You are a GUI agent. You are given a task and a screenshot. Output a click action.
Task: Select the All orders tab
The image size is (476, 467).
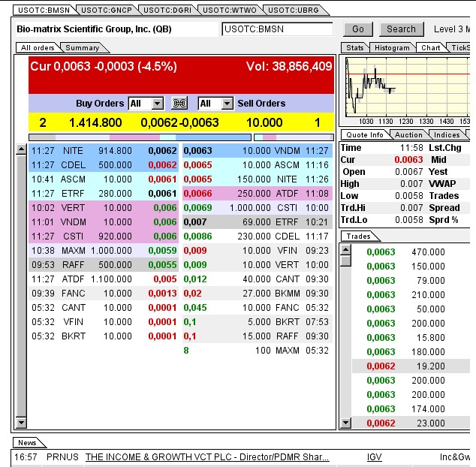click(x=38, y=47)
